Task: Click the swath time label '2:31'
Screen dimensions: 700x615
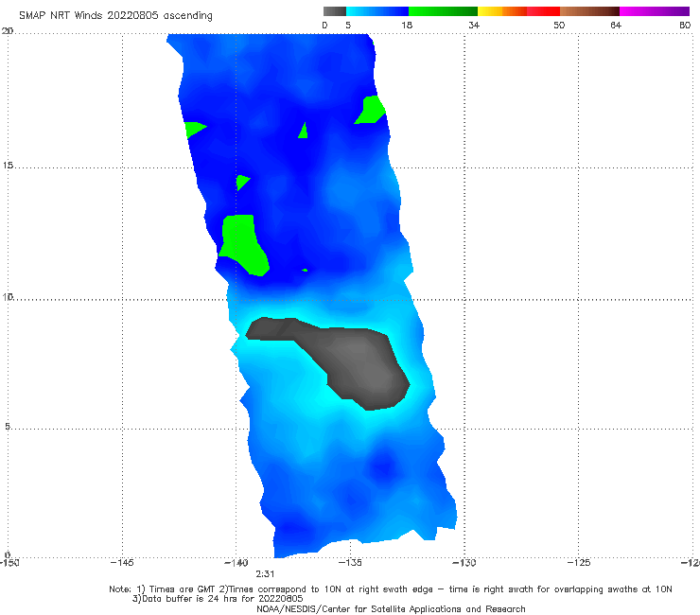Action: click(x=265, y=573)
